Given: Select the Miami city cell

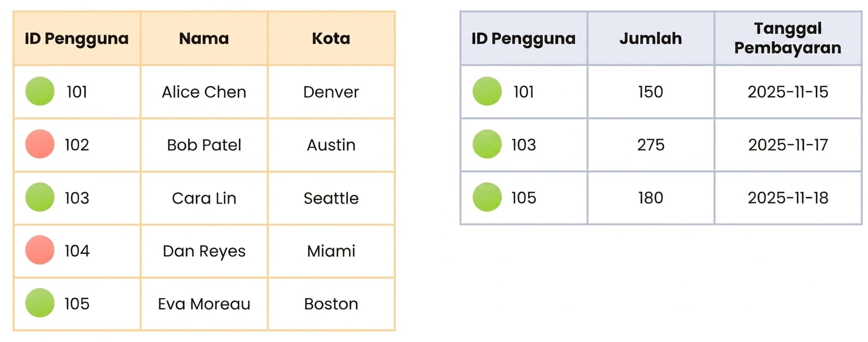Looking at the screenshot, I should point(331,251).
